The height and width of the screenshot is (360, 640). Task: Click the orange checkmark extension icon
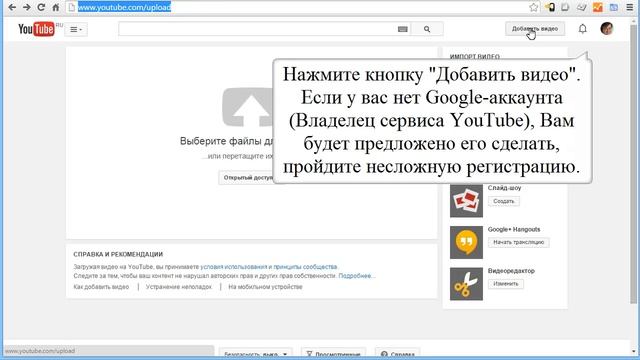[x=598, y=7]
